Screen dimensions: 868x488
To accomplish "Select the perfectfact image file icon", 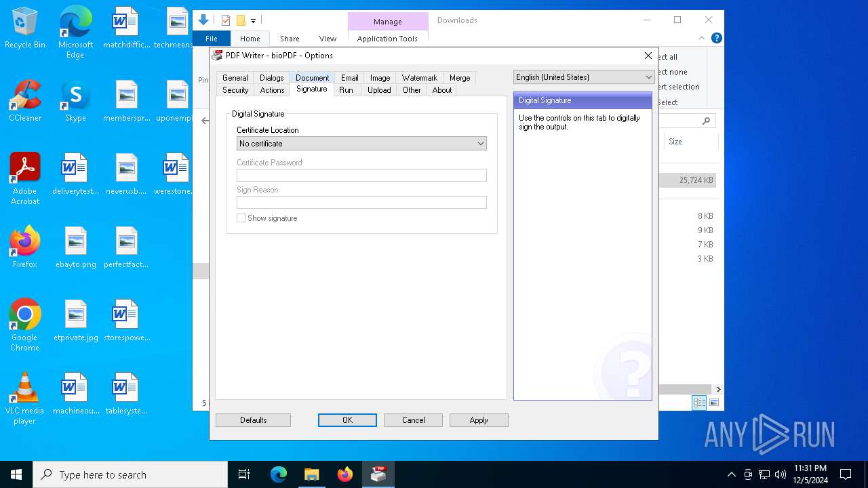I will (126, 247).
